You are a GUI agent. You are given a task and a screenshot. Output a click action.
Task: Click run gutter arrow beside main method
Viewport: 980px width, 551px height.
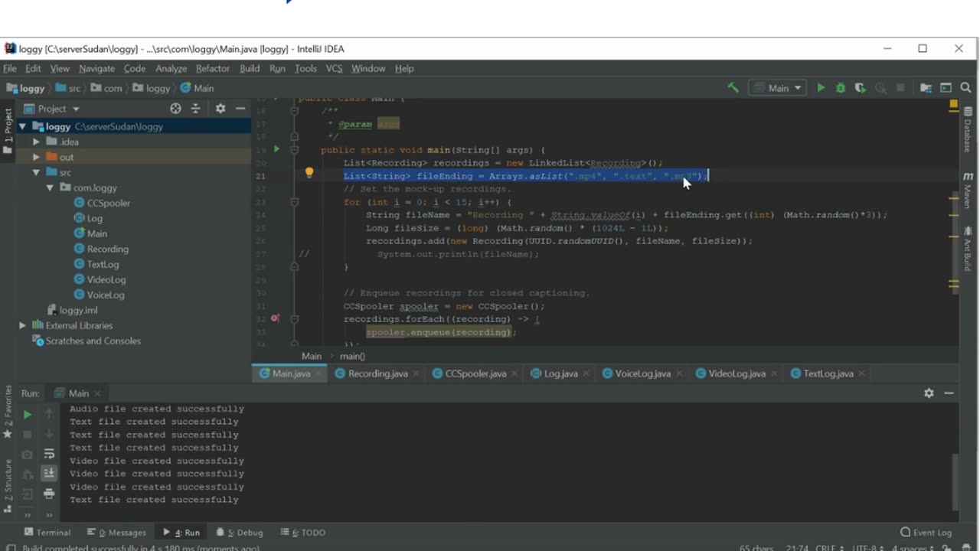(x=276, y=149)
